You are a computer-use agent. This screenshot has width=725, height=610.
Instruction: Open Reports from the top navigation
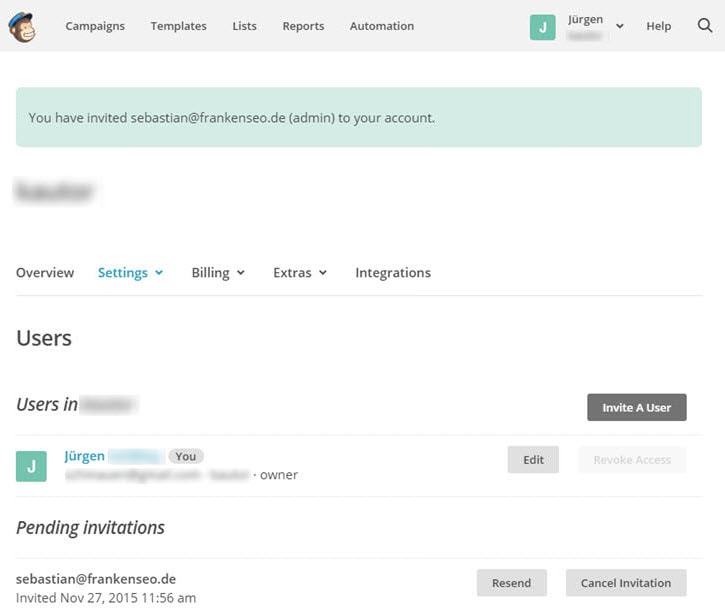pyautogui.click(x=303, y=26)
